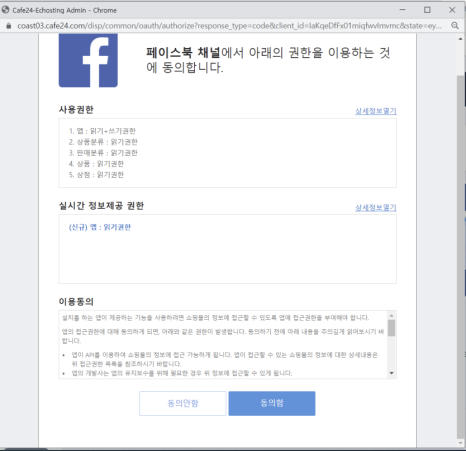Open 상세정보열기 link beside 사용권한
The height and width of the screenshot is (451, 466).
coord(376,111)
